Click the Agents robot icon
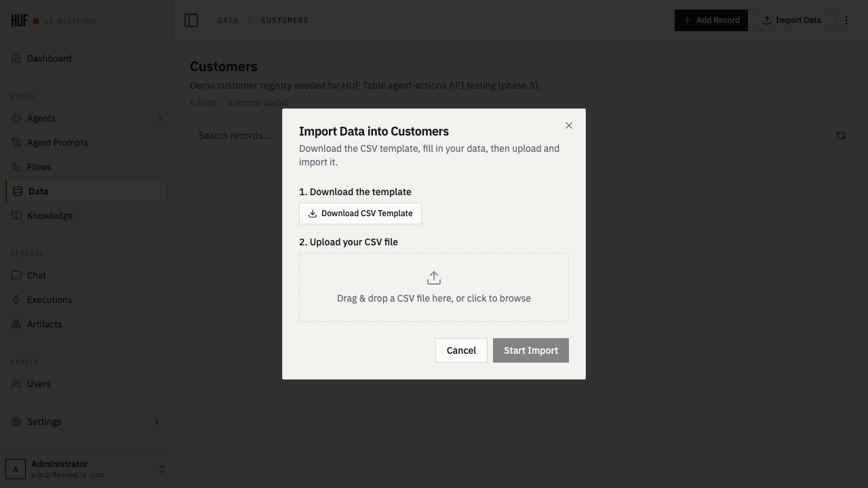 pos(16,118)
